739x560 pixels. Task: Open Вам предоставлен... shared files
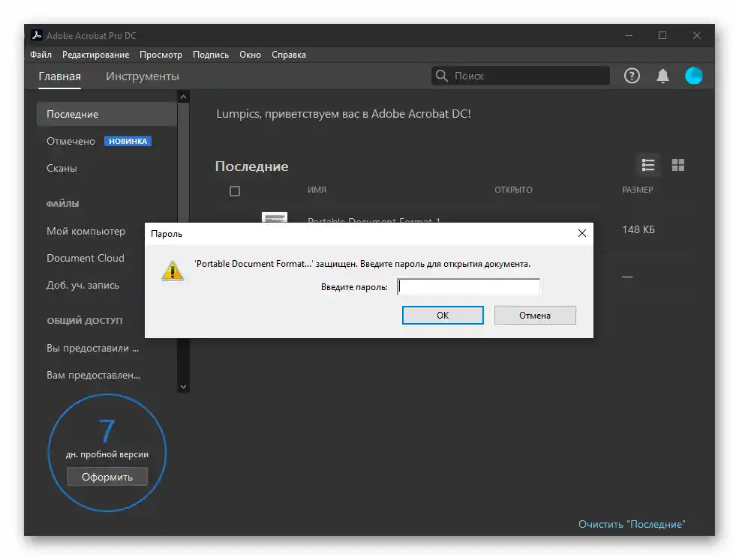[93, 376]
